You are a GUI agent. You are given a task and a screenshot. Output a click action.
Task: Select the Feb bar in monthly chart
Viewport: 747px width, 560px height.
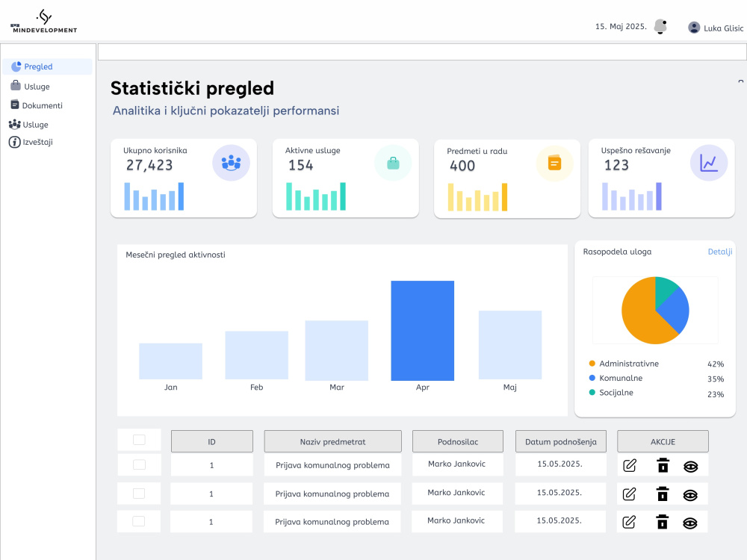click(x=257, y=355)
